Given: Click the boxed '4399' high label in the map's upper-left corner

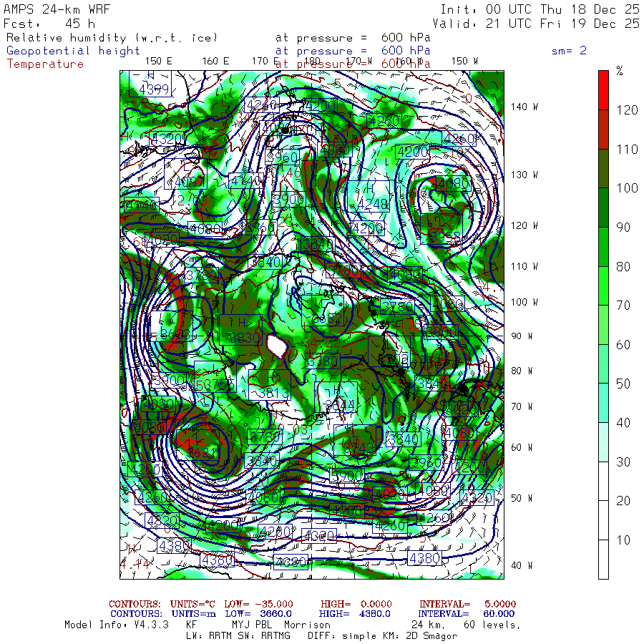Looking at the screenshot, I should click(150, 84).
